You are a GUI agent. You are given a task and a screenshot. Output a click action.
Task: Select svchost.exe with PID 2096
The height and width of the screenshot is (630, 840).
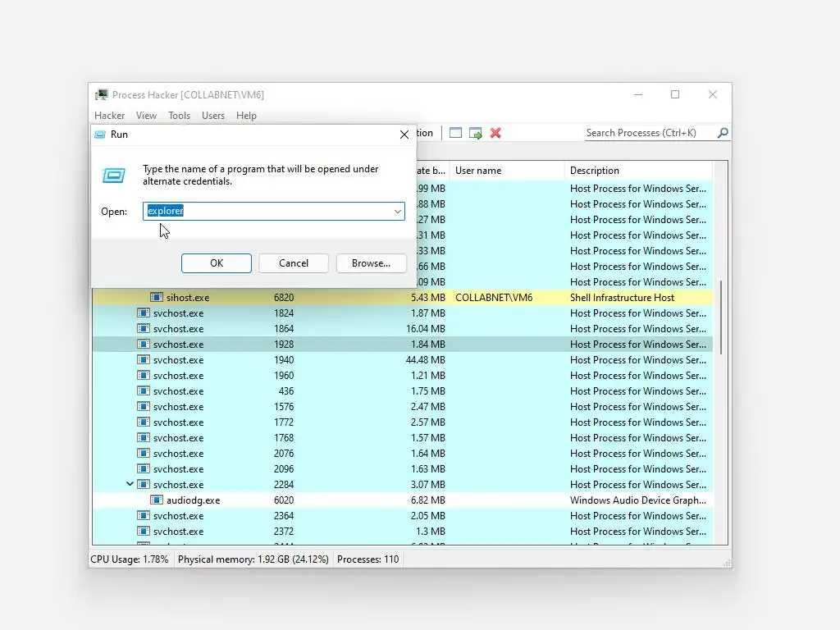click(402, 468)
